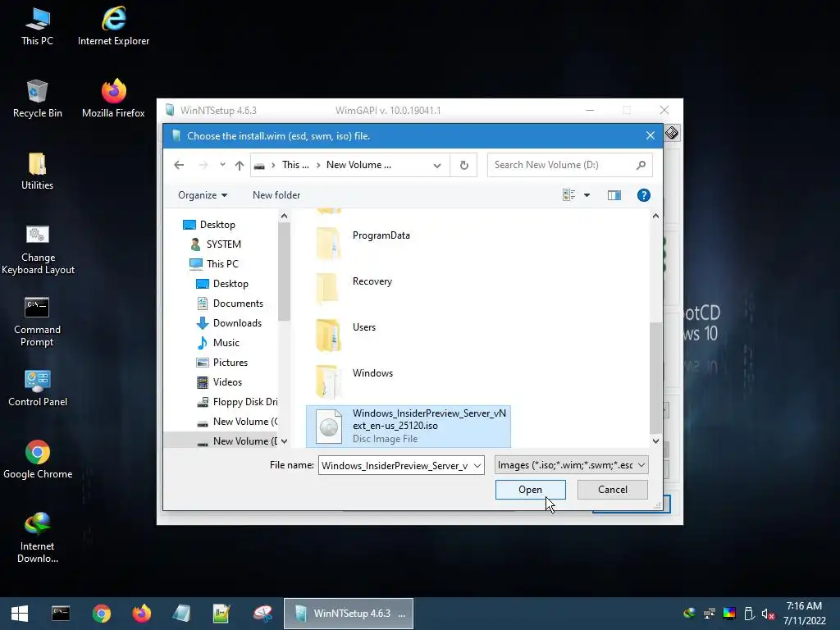Click New folder in the toolbar
Image resolution: width=840 pixels, height=630 pixels.
point(276,195)
